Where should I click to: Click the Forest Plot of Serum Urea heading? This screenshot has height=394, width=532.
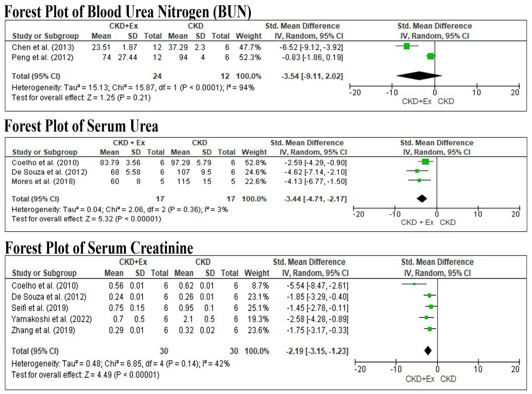(81, 126)
